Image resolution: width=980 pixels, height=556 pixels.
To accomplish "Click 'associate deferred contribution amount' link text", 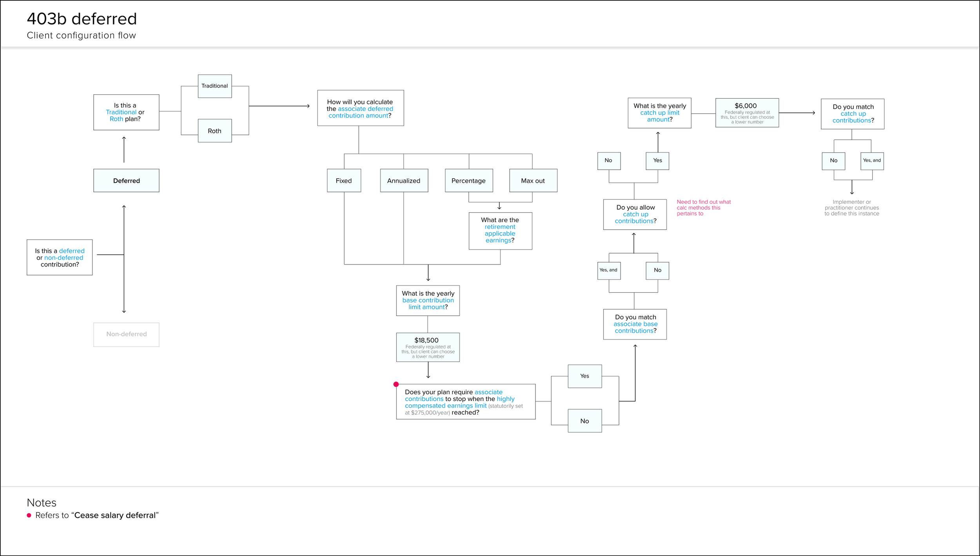I will coord(365,109).
